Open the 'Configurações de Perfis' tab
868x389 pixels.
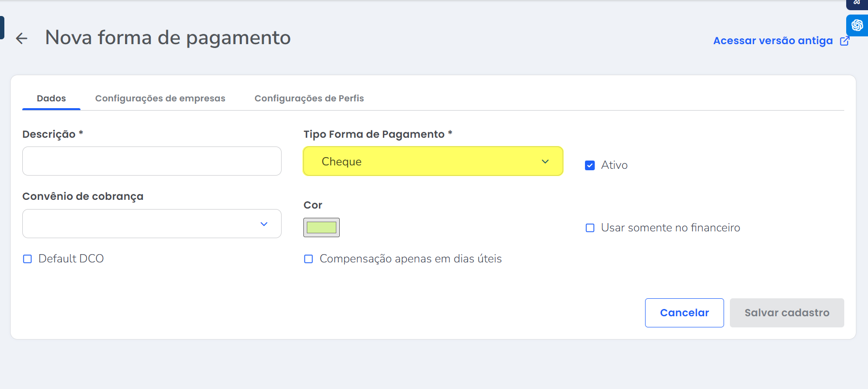click(309, 98)
